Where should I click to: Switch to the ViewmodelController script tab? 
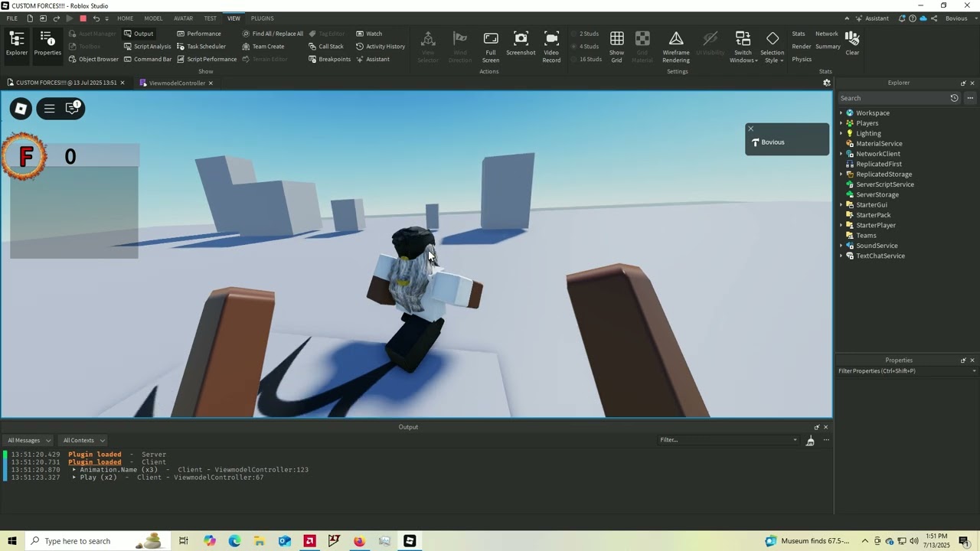point(177,83)
